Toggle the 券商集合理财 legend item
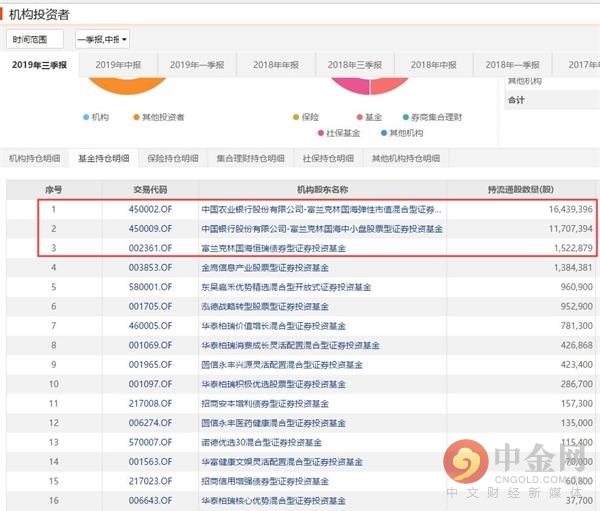Screen dimensions: 600x511 pyautogui.click(x=433, y=117)
